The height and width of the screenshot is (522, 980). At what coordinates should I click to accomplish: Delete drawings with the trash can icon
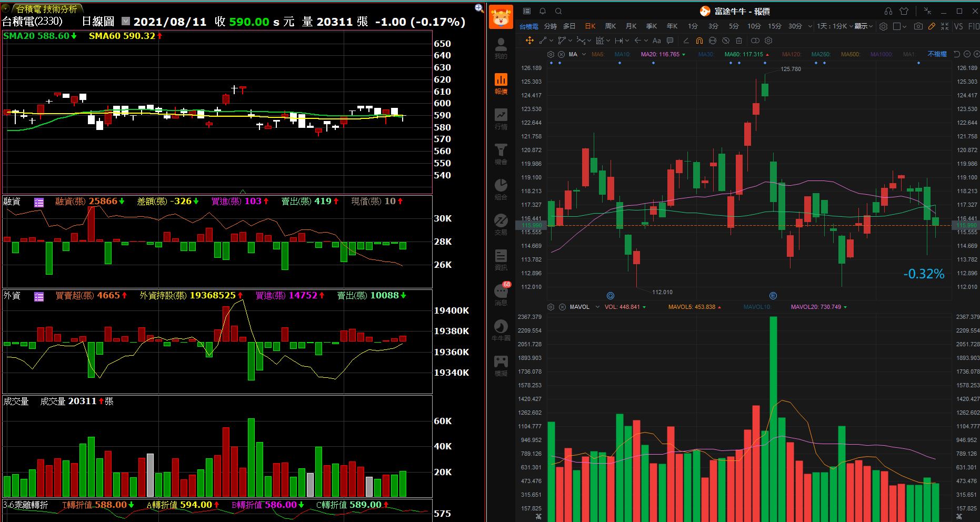[x=739, y=41]
